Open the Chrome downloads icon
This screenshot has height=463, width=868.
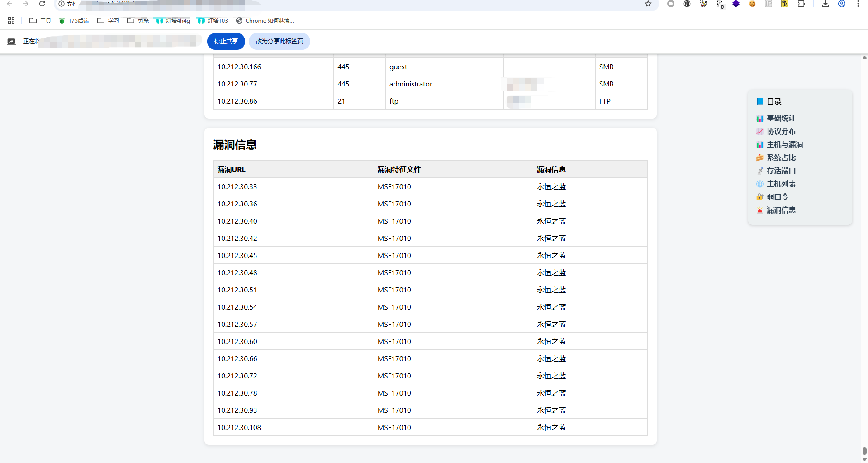tap(825, 4)
